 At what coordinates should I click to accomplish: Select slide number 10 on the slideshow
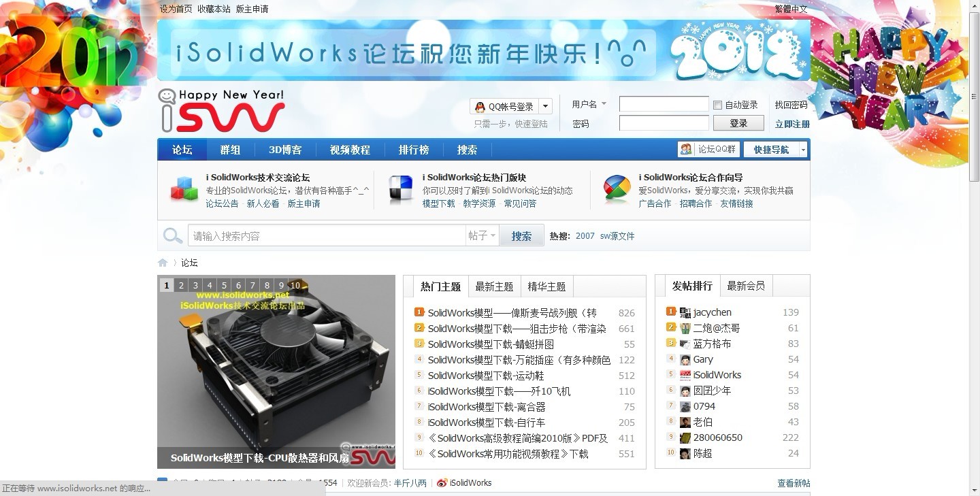coord(295,286)
